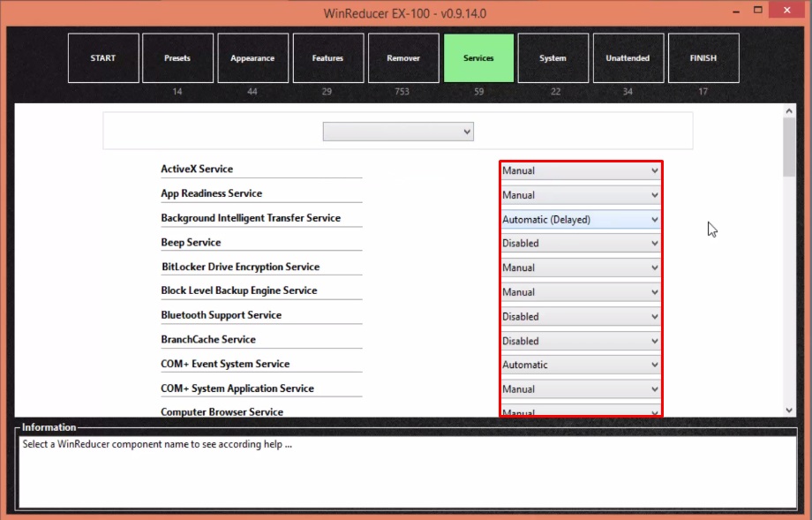812x520 pixels.
Task: Go to the Features tab
Action: click(x=327, y=58)
